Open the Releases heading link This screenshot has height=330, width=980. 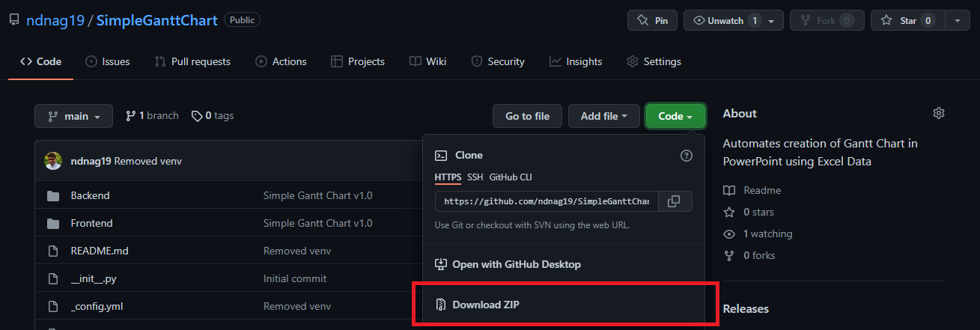(x=746, y=308)
